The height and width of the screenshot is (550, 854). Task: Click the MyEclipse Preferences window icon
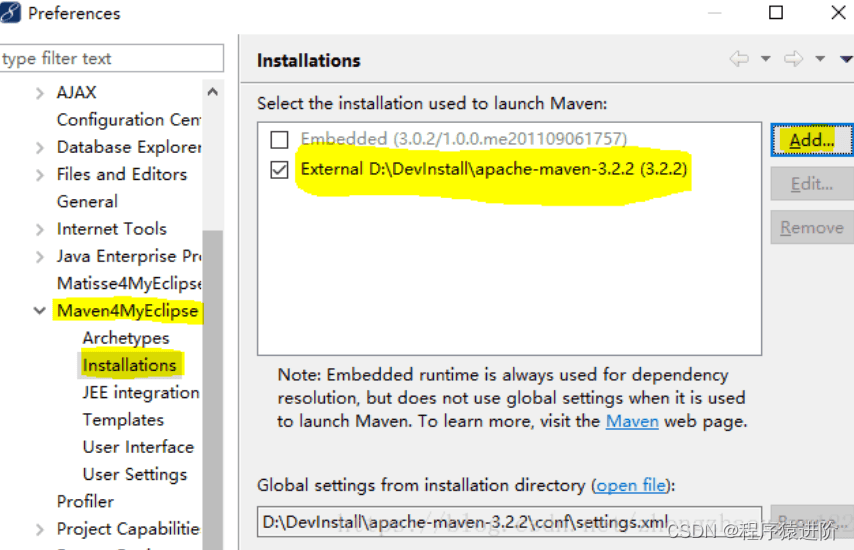[x=10, y=13]
